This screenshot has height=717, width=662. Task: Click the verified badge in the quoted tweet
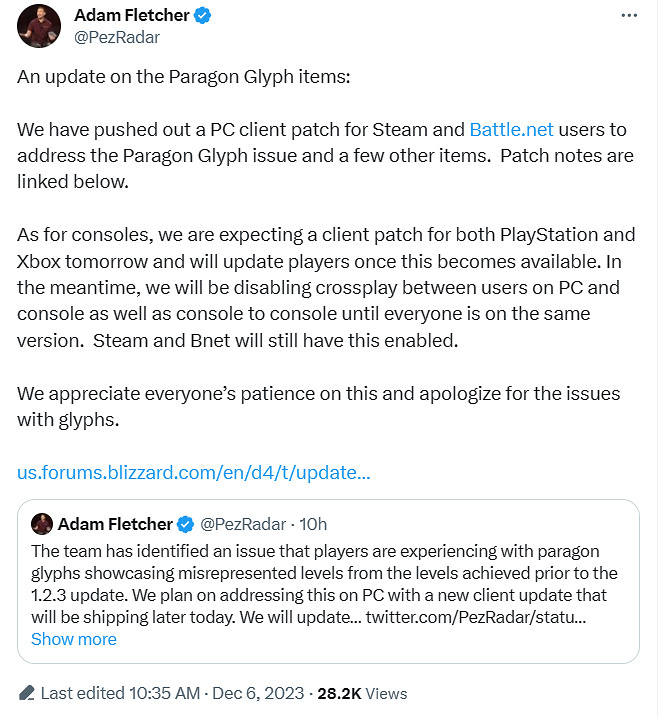pyautogui.click(x=185, y=524)
